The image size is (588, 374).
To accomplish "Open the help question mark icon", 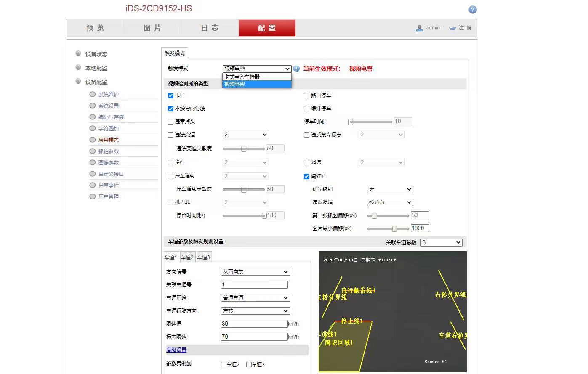I will point(473,10).
